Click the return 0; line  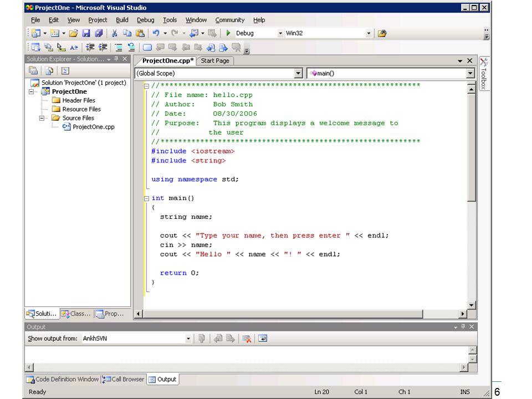pyautogui.click(x=180, y=273)
